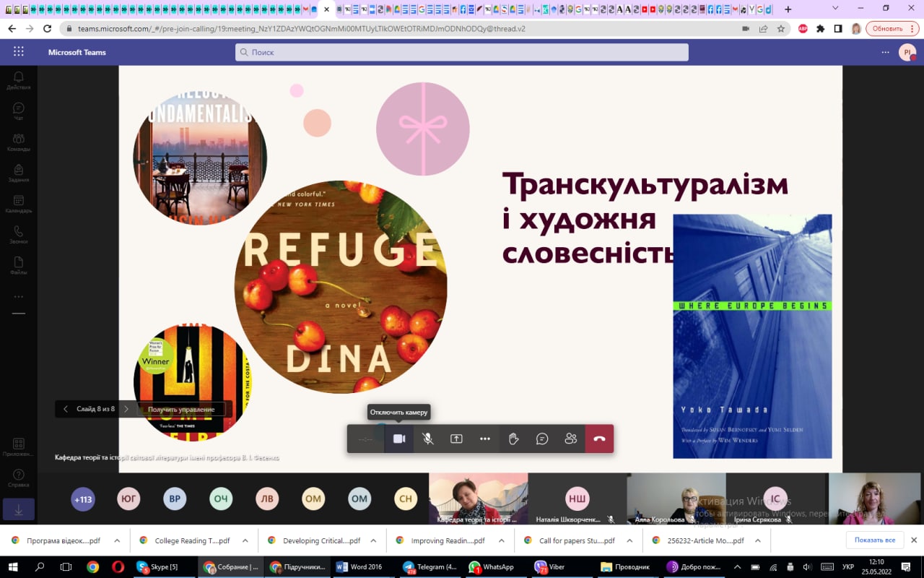Expand options for Developing Critical....pdf download
This screenshot has height=578, width=924.
tap(373, 540)
